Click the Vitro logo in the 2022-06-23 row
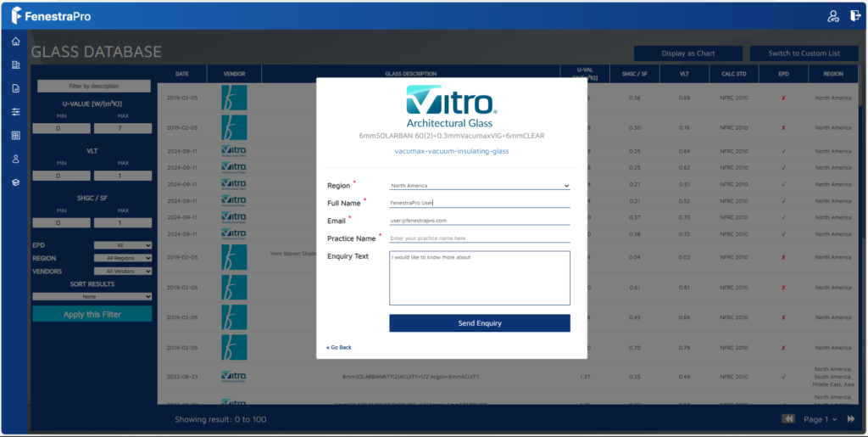Image resolution: width=868 pixels, height=437 pixels. [234, 377]
